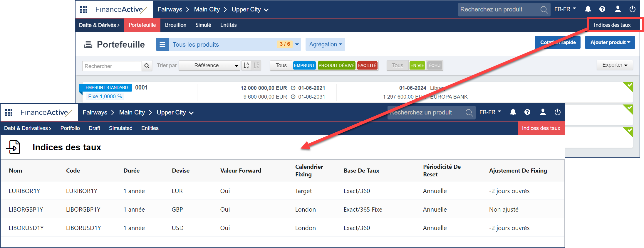Click the Indices des taux page icon
Image resolution: width=644 pixels, height=248 pixels.
[14, 147]
